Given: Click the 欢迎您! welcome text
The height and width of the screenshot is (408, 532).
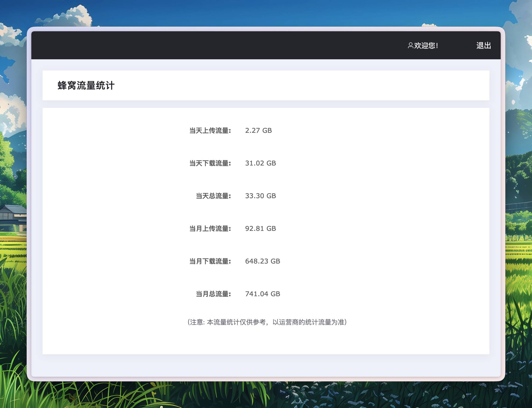Looking at the screenshot, I should [426, 46].
